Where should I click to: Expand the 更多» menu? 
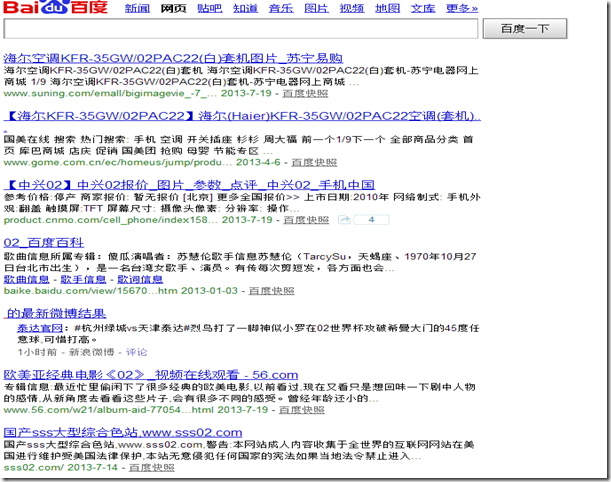[462, 8]
